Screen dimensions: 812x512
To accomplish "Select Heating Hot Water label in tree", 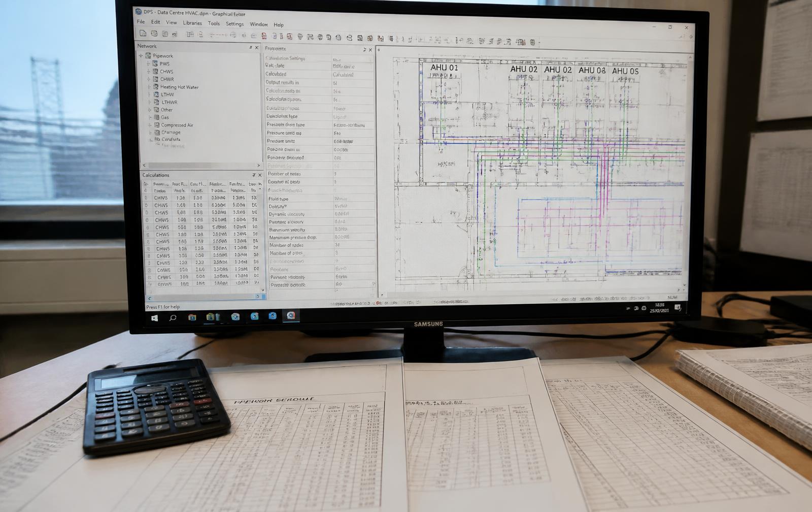I will point(179,87).
